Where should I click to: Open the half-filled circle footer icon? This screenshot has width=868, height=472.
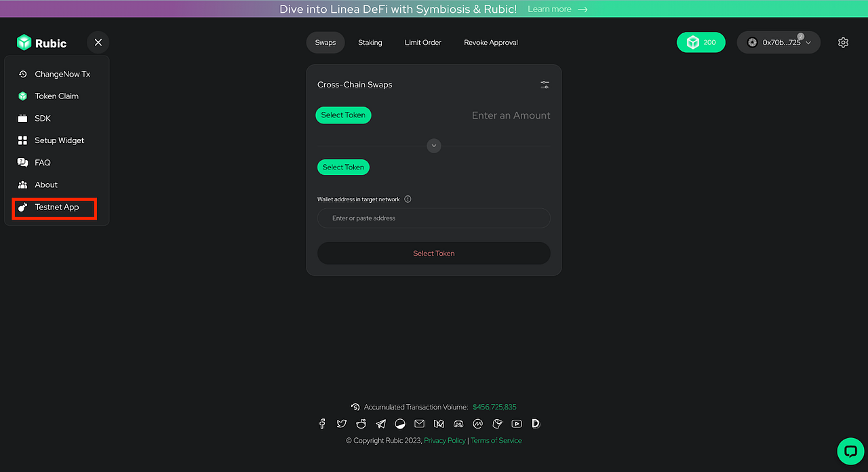point(400,424)
